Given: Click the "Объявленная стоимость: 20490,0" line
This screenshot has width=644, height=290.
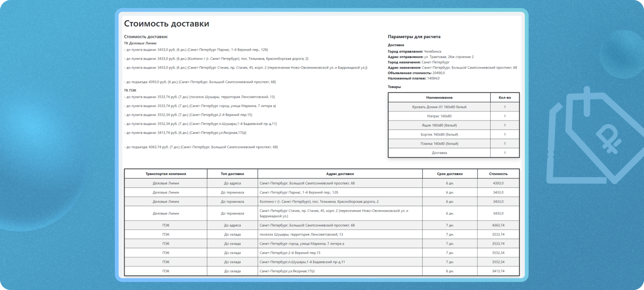Looking at the screenshot, I should pyautogui.click(x=416, y=73).
